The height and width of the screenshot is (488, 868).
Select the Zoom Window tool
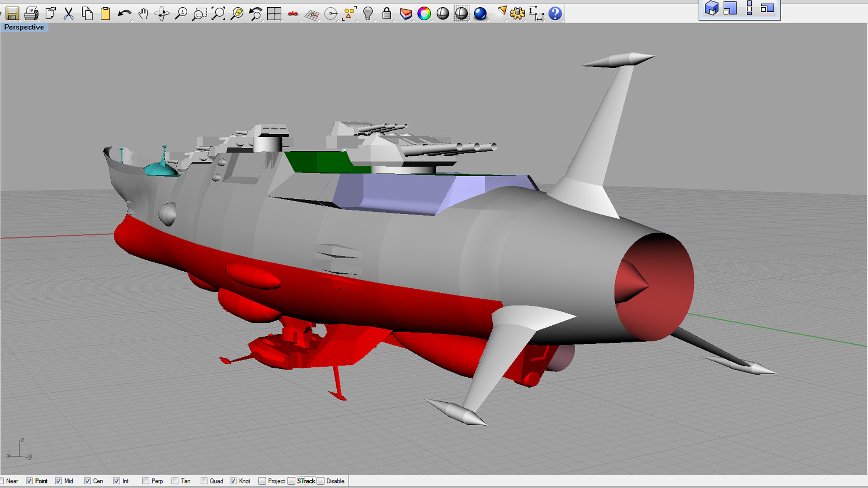[x=199, y=14]
